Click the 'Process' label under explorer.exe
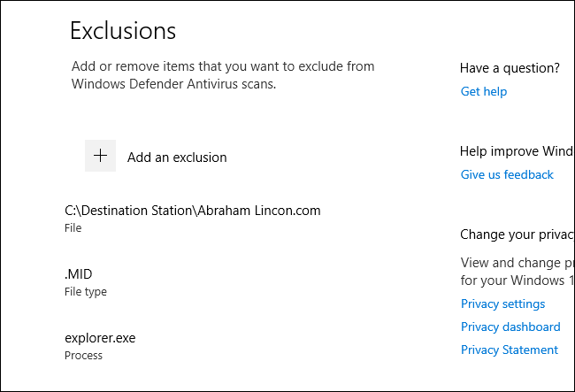 [83, 356]
